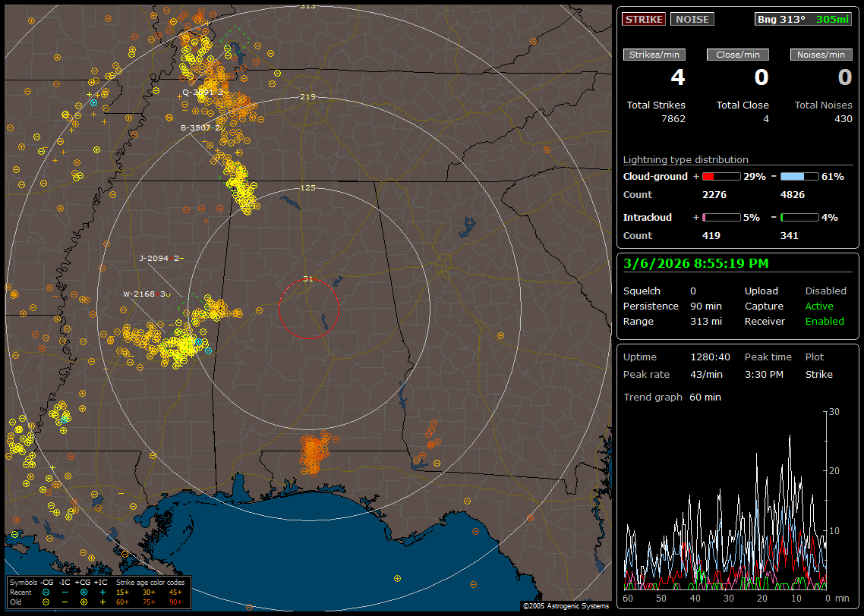
Task: Click the positive Cloud-ground red percentage bar
Action: pyautogui.click(x=721, y=176)
